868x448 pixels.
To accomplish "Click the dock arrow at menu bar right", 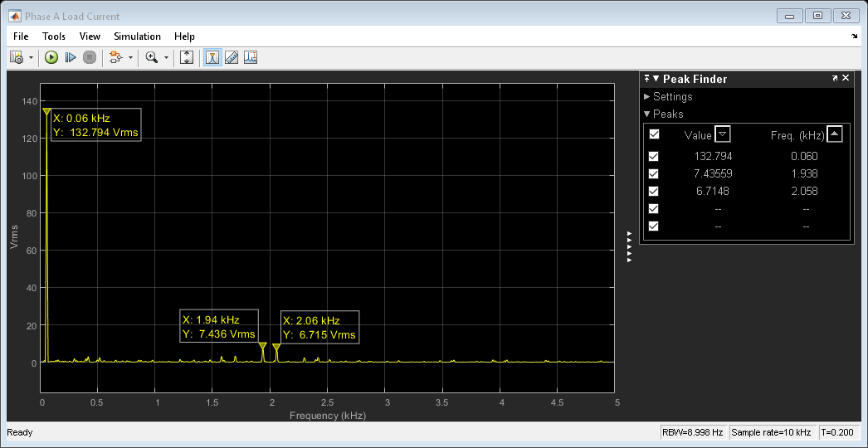I will coord(854,37).
